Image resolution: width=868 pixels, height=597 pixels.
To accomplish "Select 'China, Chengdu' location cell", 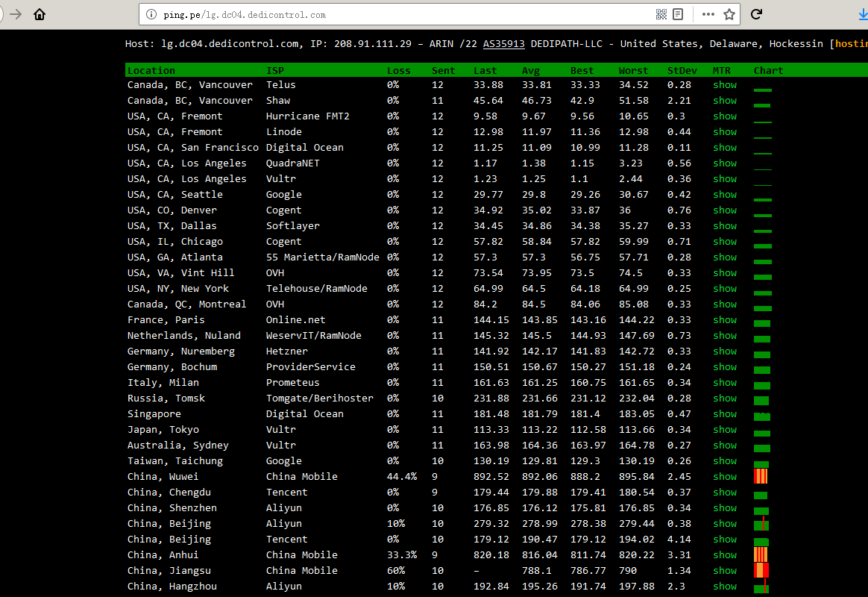I will pyautogui.click(x=169, y=493).
